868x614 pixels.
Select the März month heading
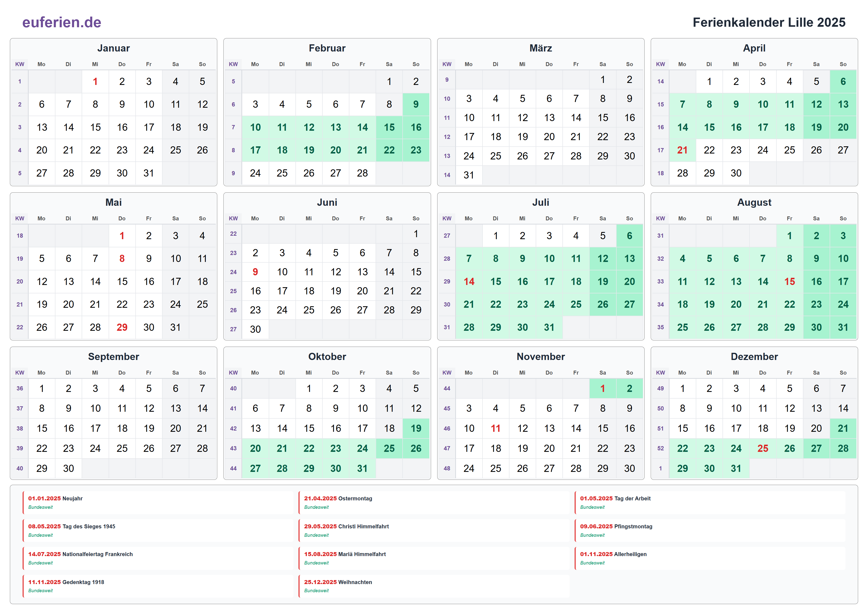[541, 48]
